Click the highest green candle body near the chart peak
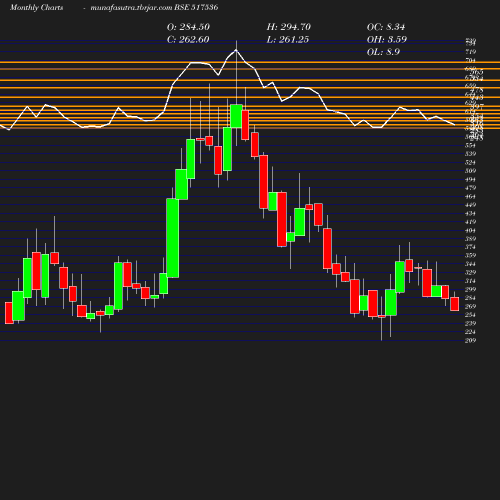500x500 pixels. click(236, 116)
